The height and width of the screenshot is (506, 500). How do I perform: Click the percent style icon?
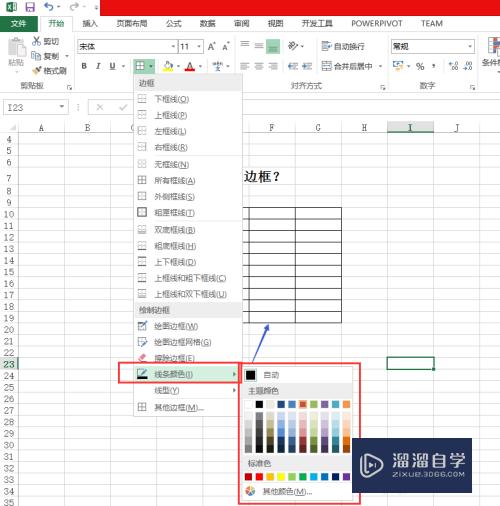point(420,66)
